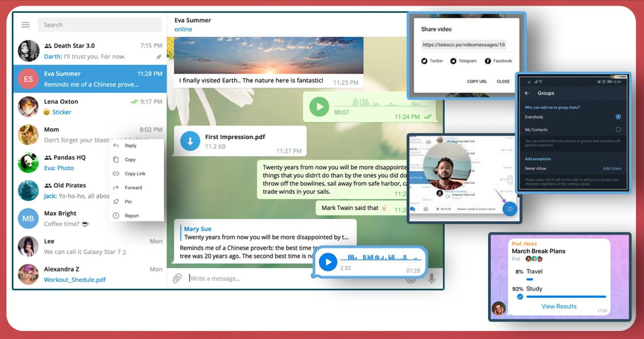
Task: Play the 00:07 voice message
Action: click(319, 107)
